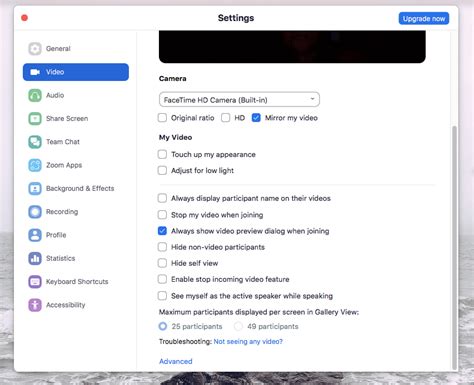Open the Share Screen settings
474x385 pixels.
(x=76, y=119)
